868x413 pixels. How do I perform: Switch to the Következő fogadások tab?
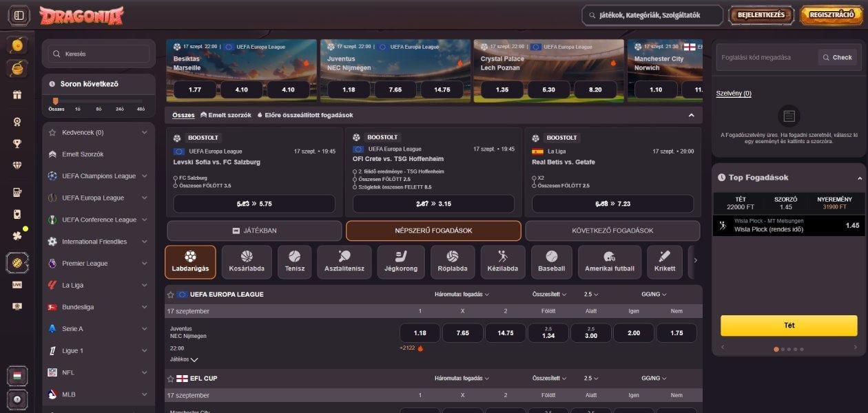[612, 231]
